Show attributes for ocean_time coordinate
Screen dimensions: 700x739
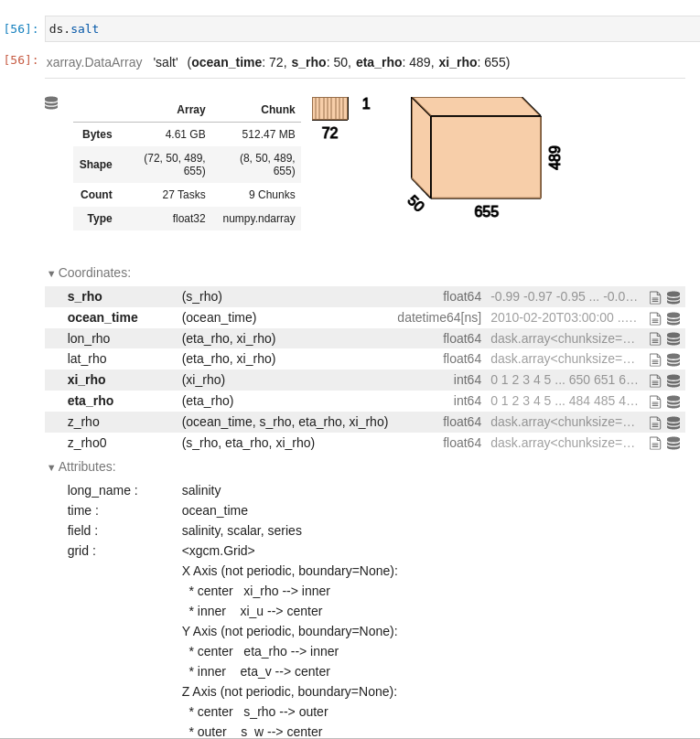(655, 318)
